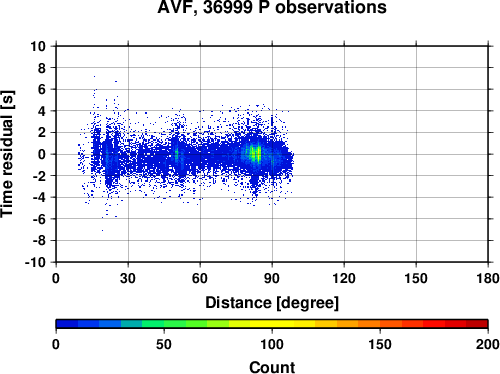Click the colorbar tick label '50'
This screenshot has height=374, width=500.
[x=164, y=344]
